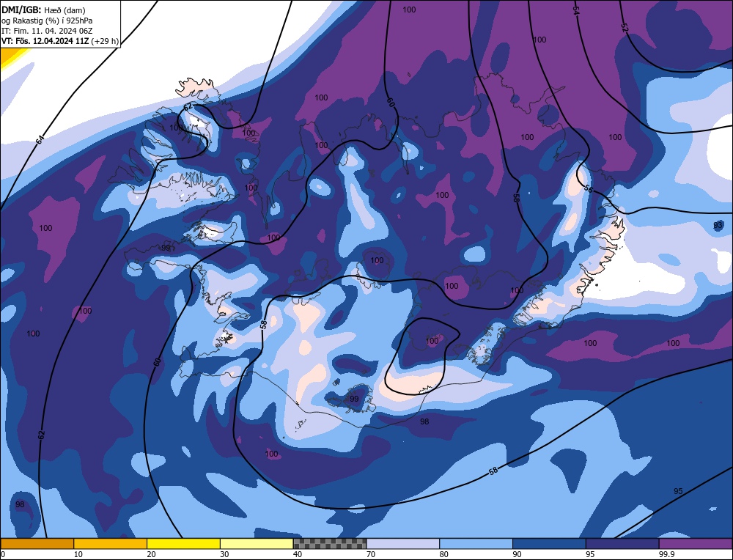
Task: Select the 70–80 lavender legend swatch
Action: (403, 544)
